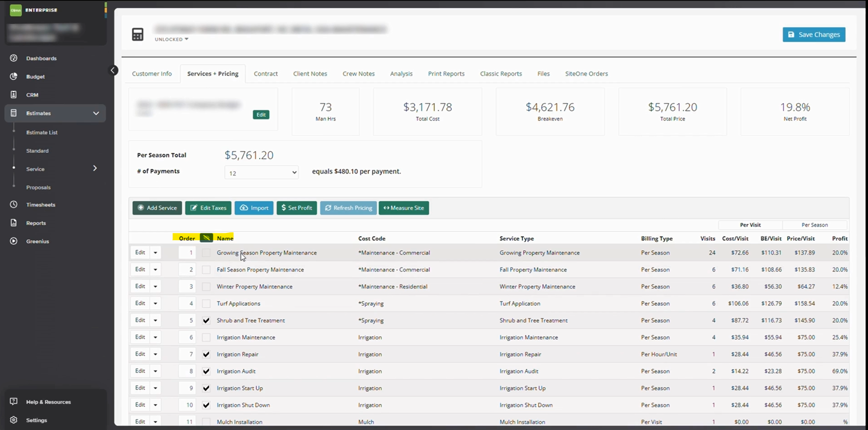
Task: Open the CRM sidebar icon
Action: [13, 94]
